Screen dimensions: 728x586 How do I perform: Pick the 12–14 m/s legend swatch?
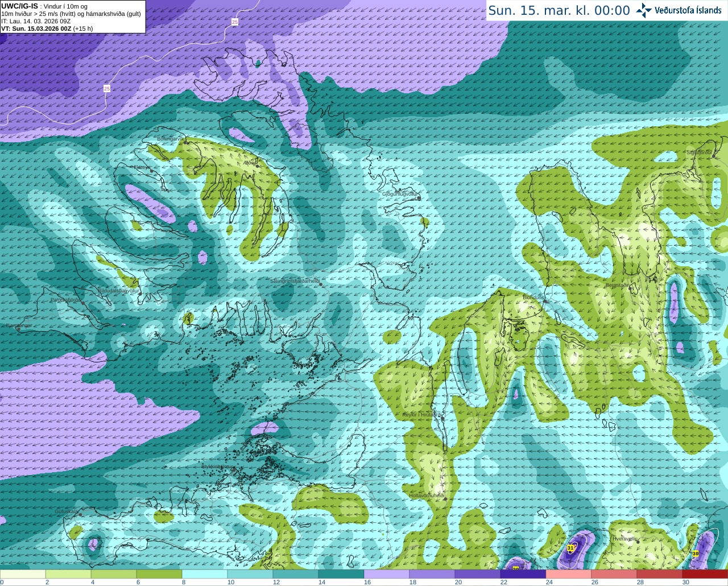pyautogui.click(x=296, y=574)
